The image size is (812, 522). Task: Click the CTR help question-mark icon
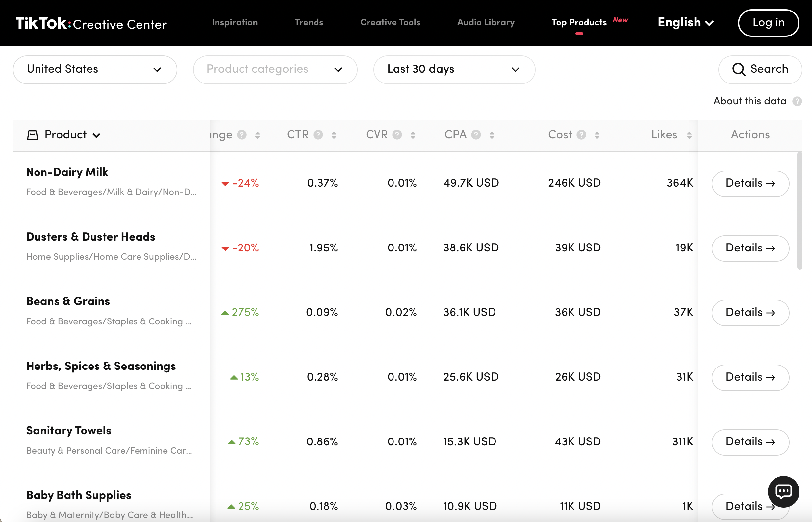tap(318, 135)
